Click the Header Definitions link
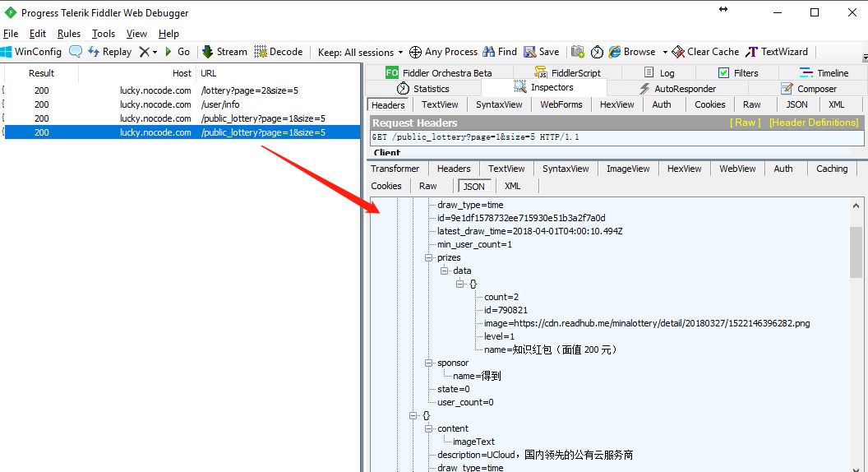868x472 pixels. click(x=814, y=123)
